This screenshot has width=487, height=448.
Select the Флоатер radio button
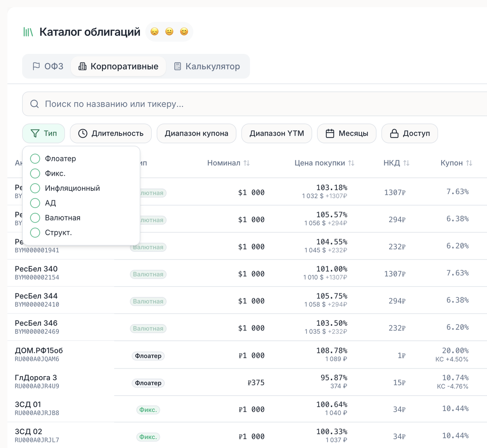coord(35,158)
